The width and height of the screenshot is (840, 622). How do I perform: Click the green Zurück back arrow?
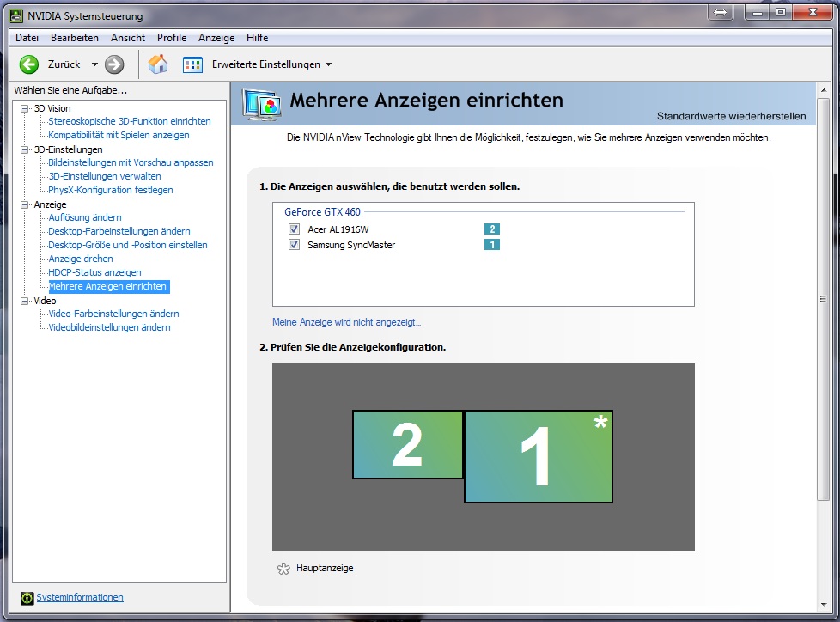pyautogui.click(x=29, y=64)
